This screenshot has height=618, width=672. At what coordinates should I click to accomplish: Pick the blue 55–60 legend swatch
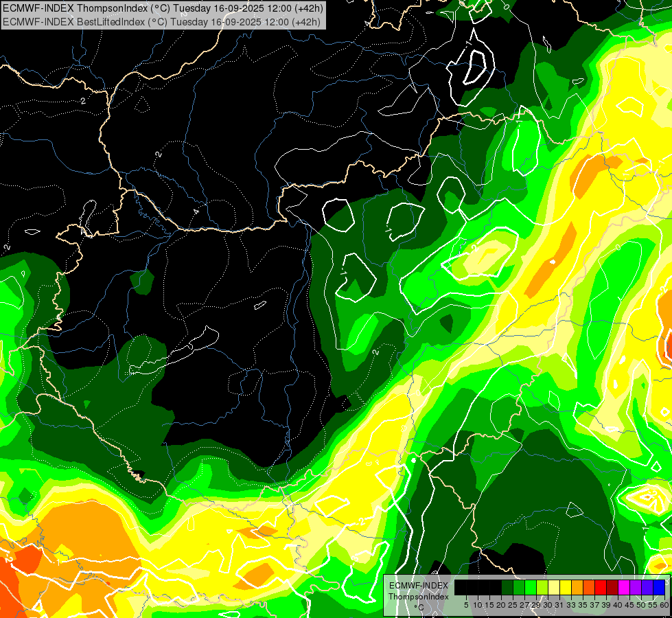[x=659, y=588]
